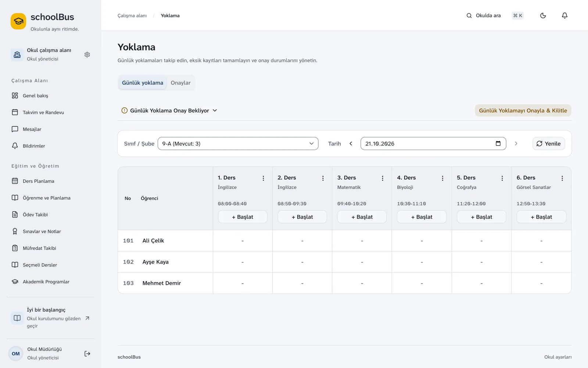Open 5. Ders options menu
588x368 pixels.
502,178
